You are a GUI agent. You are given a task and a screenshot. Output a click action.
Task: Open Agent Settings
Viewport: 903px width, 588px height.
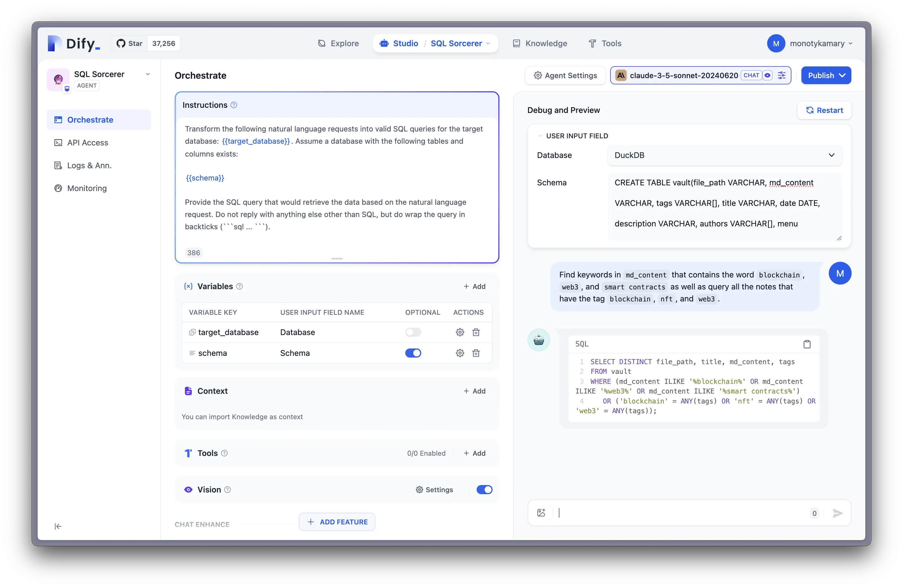[565, 76]
